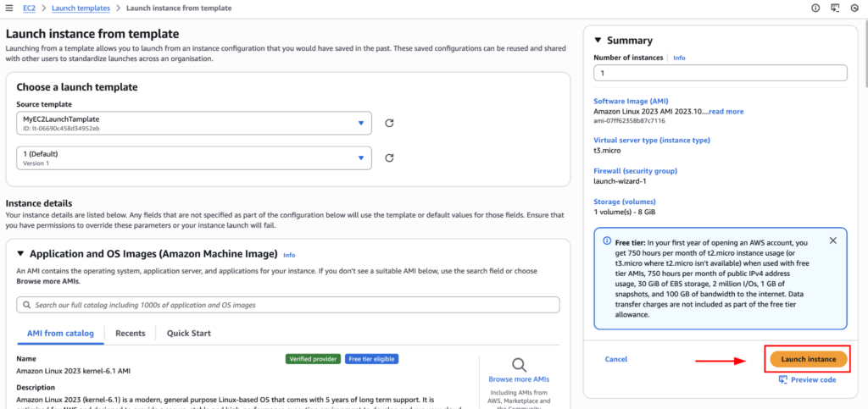
Task: Open the hamburger navigation menu
Action: [x=10, y=8]
